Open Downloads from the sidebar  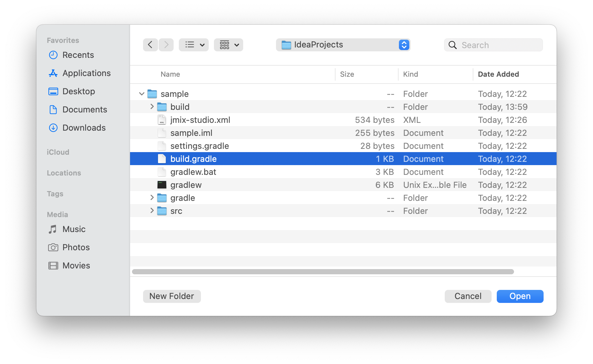[84, 128]
